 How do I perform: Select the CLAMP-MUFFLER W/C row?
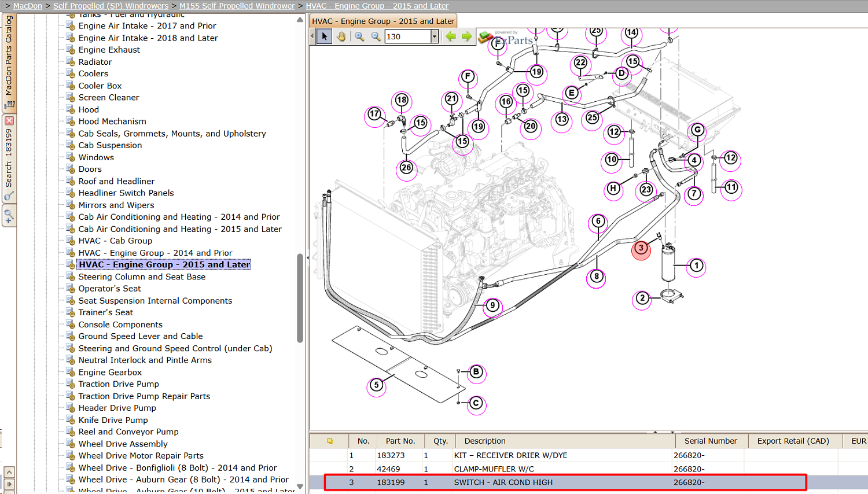point(589,469)
